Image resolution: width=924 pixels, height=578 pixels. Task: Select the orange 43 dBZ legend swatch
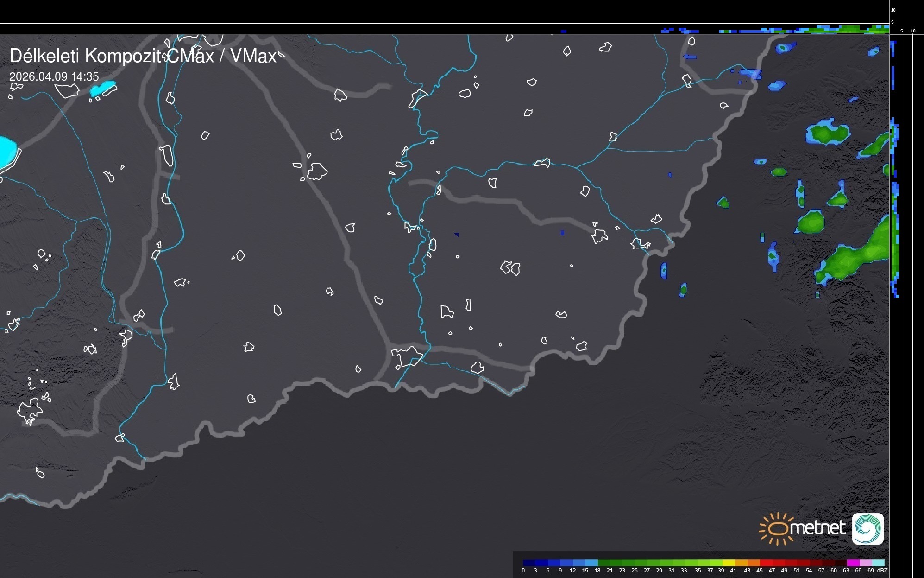[754, 563]
